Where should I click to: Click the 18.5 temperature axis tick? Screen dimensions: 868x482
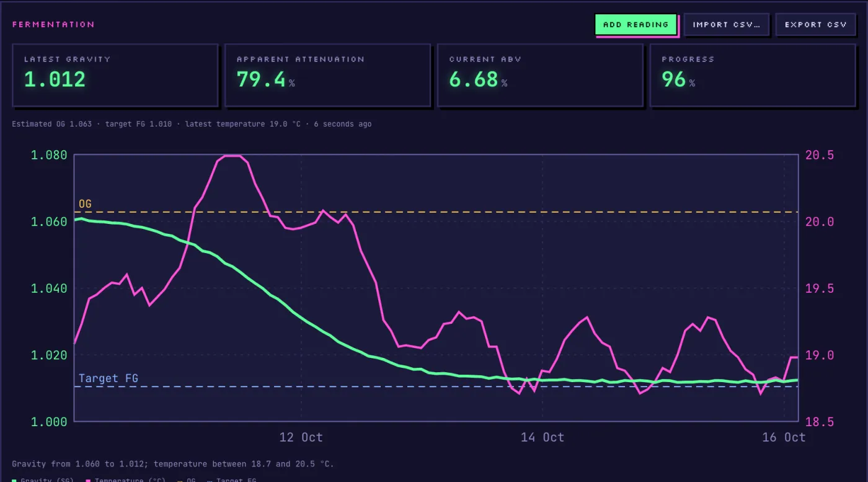point(819,421)
